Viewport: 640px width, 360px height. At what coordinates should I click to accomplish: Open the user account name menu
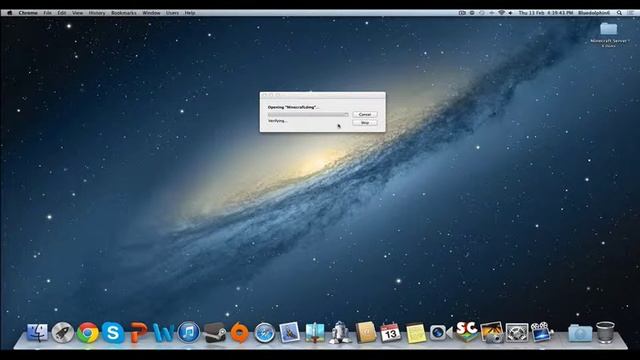594,13
